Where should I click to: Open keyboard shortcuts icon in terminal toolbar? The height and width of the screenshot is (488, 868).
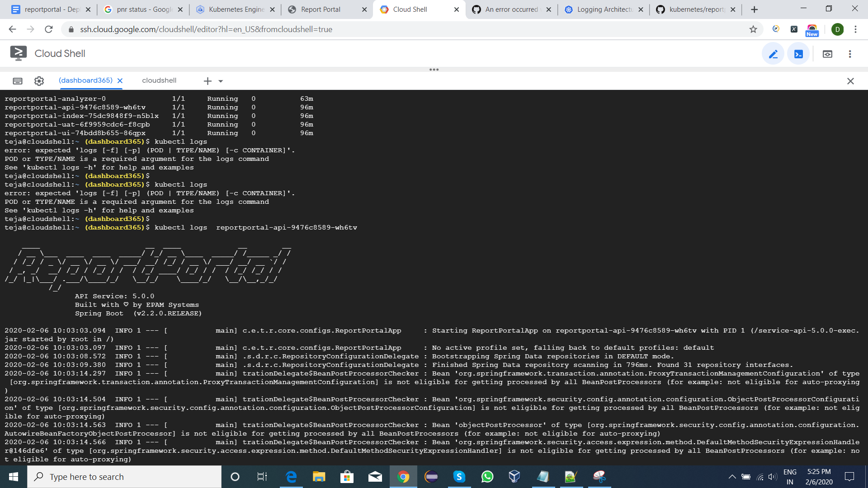click(x=18, y=80)
